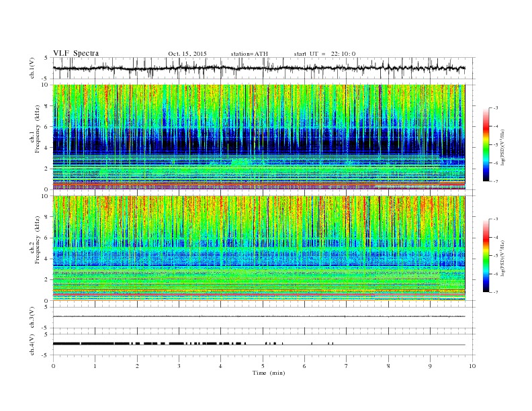
Task: Click the ch.1 spectrogram plot area
Action: [259, 137]
